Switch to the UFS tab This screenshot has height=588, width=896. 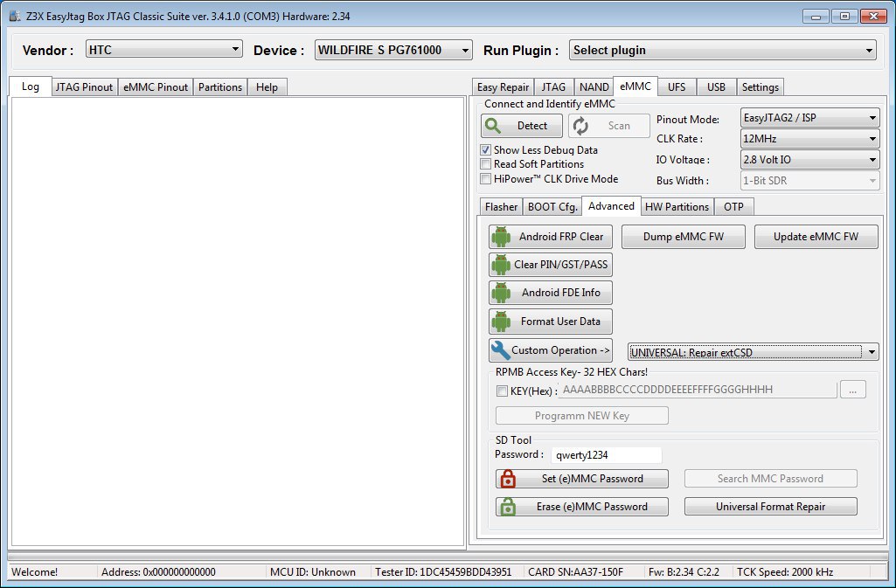677,87
